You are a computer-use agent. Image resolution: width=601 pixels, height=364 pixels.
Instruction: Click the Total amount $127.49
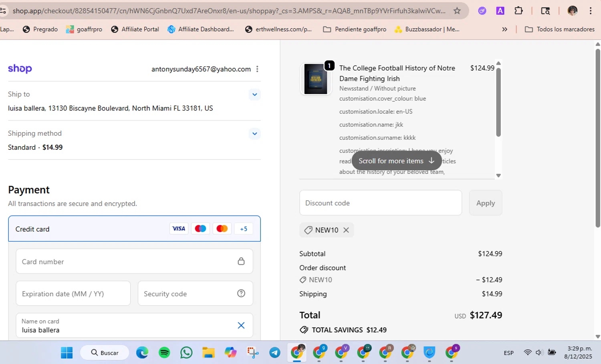pyautogui.click(x=486, y=315)
